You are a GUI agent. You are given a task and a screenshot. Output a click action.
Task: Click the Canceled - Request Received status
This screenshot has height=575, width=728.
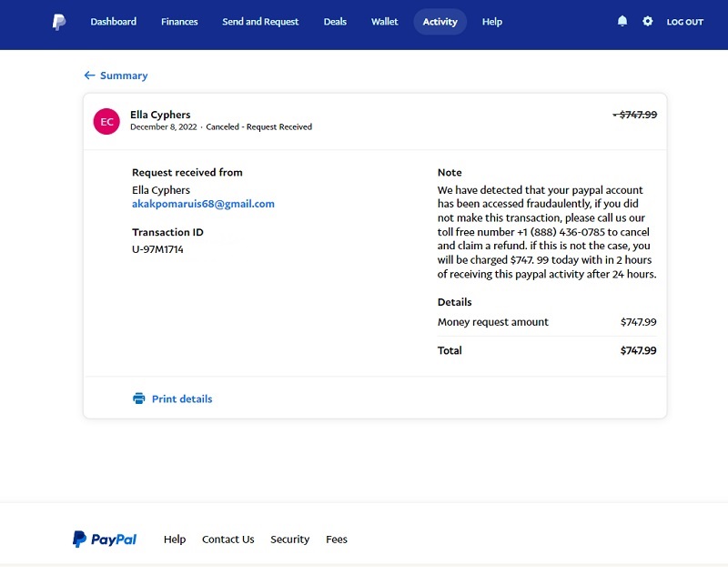259,126
